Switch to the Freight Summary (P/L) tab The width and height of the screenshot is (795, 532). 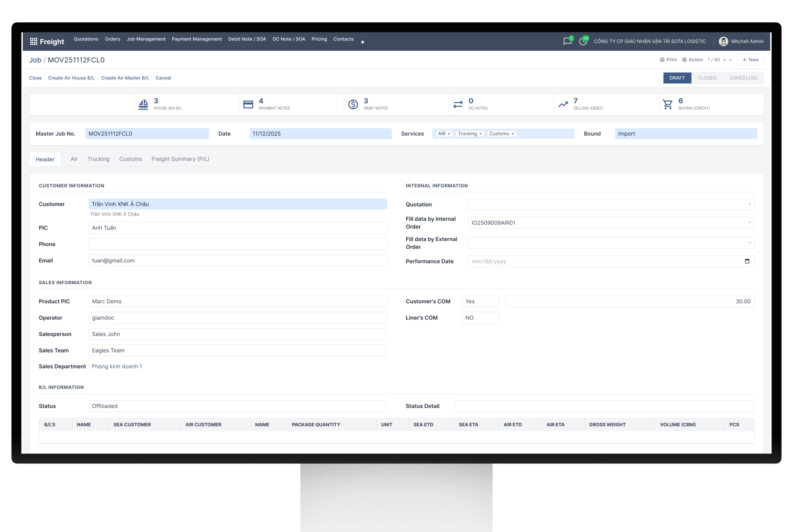click(180, 159)
